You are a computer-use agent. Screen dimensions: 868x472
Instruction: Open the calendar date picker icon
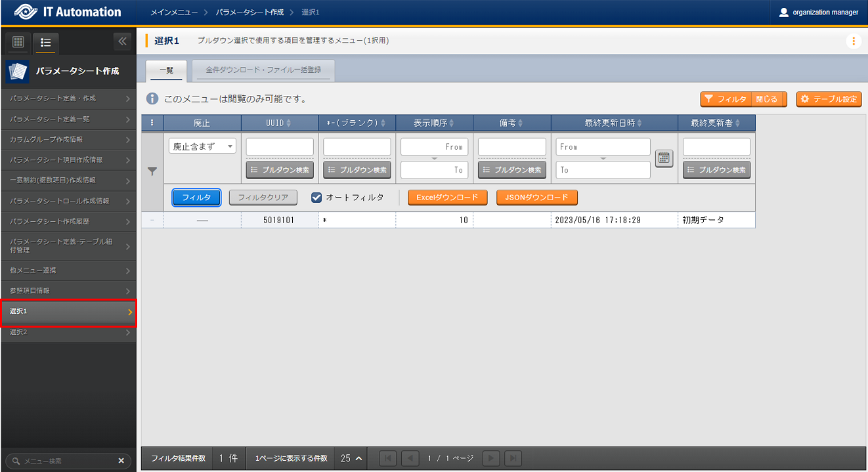[664, 158]
